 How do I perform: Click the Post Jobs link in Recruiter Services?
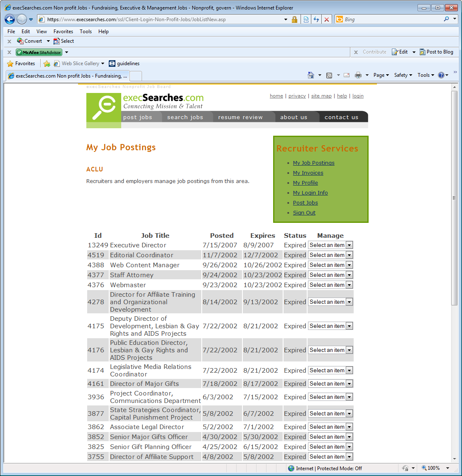[306, 203]
